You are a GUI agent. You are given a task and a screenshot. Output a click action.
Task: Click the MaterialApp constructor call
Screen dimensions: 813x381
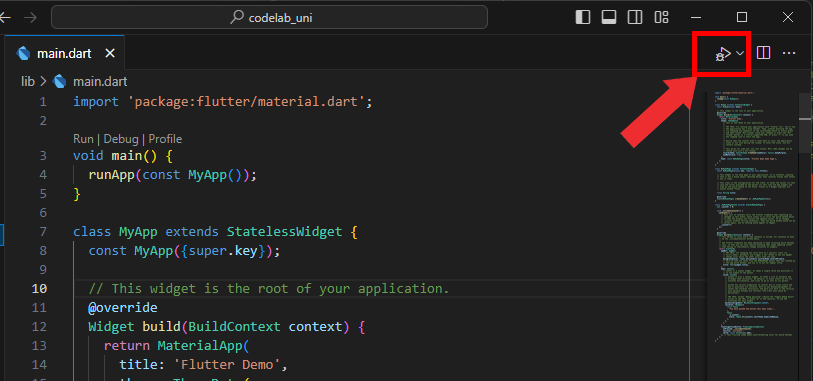[200, 346]
